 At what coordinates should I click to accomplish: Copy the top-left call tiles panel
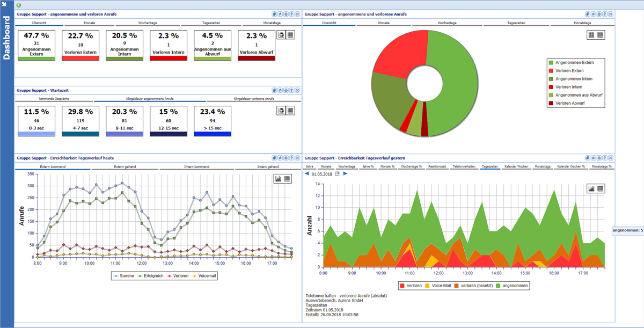[x=274, y=14]
